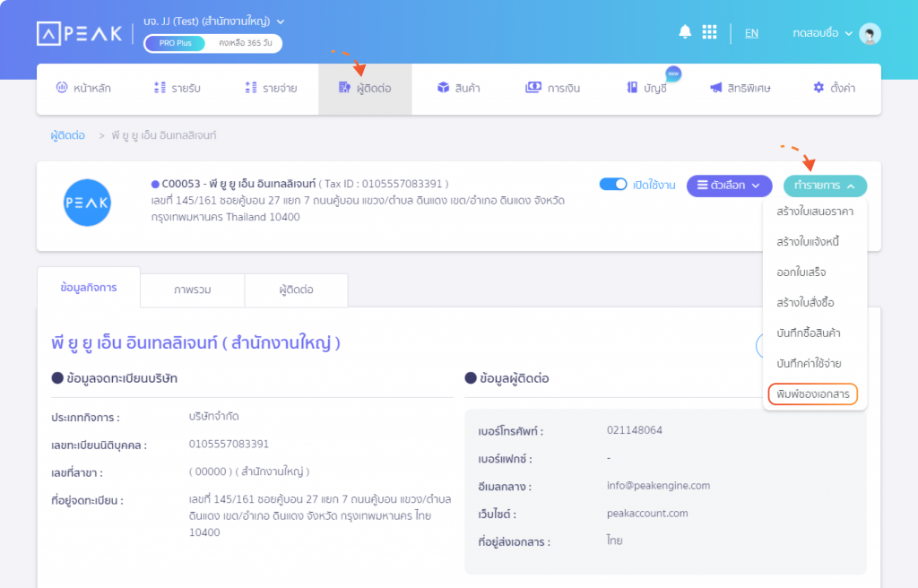Collapse the teal transactions dropdown
The image size is (918, 588).
[824, 186]
